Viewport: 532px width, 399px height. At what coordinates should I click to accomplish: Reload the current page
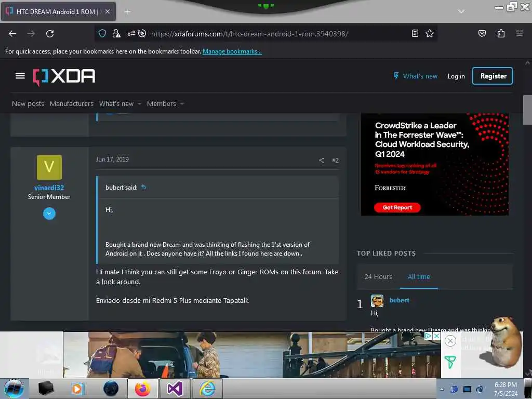click(50, 34)
